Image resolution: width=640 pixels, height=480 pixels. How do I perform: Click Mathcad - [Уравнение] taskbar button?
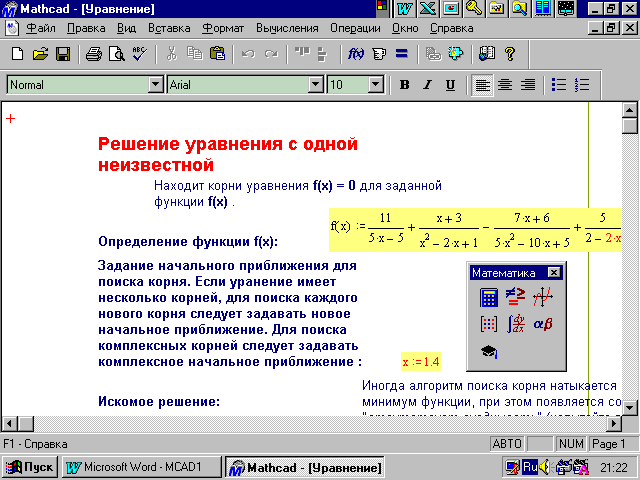coord(305,467)
